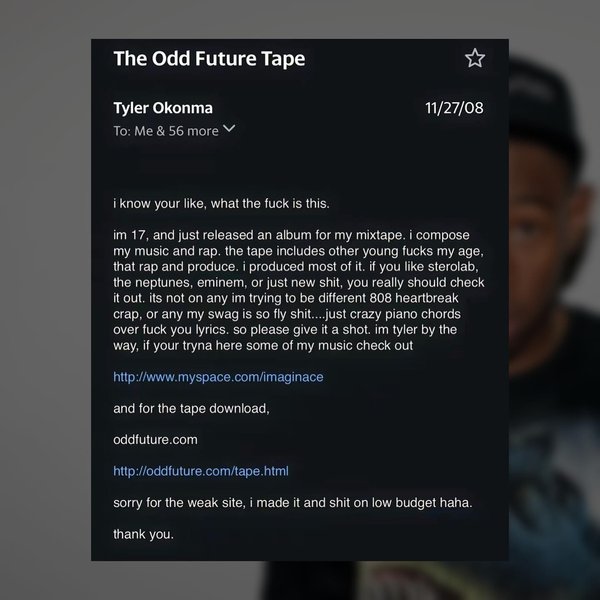Click the opening line "i know your like"
The height and width of the screenshot is (600, 600).
[x=221, y=204]
